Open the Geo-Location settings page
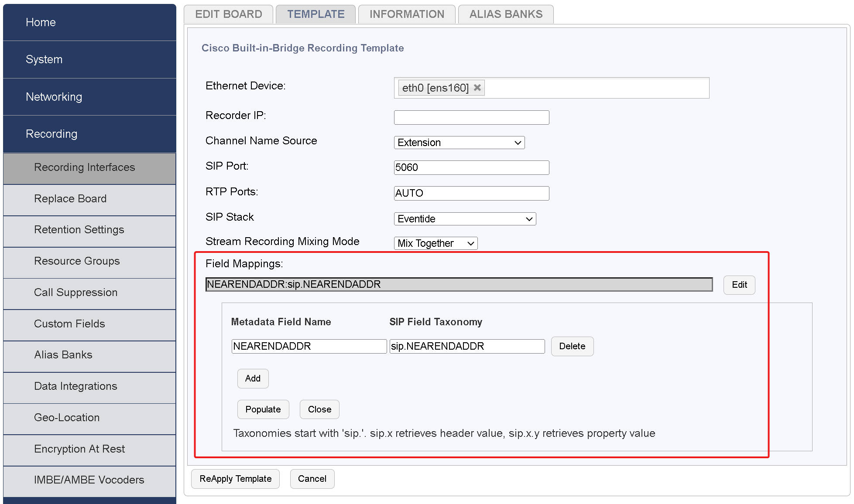854x504 pixels. pos(66,417)
